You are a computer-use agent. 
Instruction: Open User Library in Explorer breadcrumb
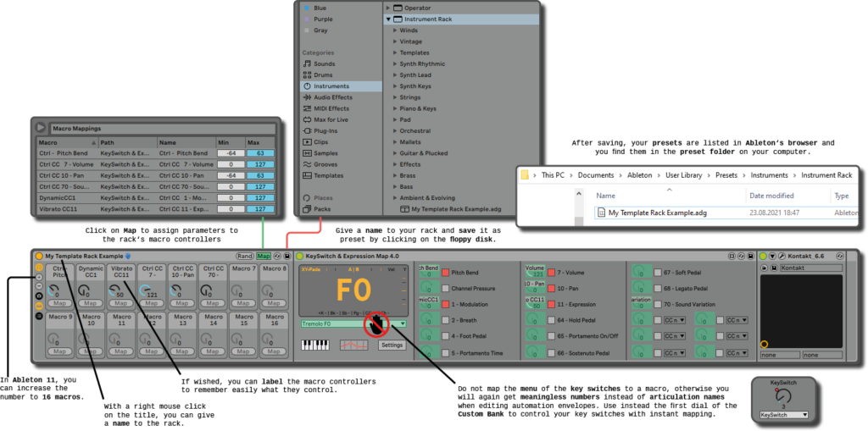click(684, 174)
